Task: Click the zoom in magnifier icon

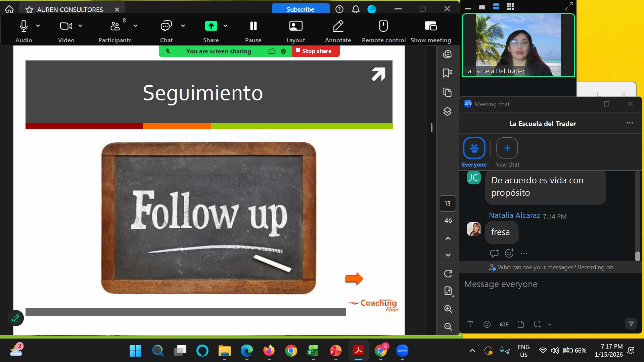Action: tap(448, 309)
